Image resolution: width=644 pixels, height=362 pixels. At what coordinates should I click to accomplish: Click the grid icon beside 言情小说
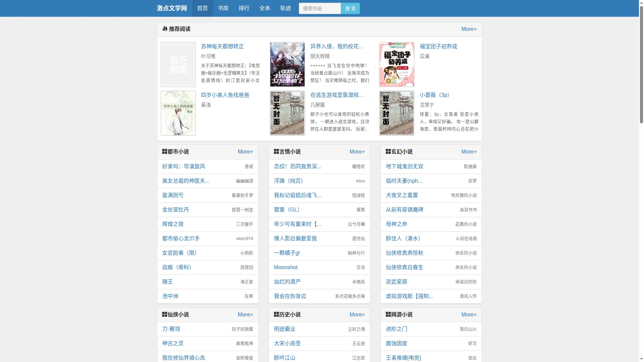(276, 152)
